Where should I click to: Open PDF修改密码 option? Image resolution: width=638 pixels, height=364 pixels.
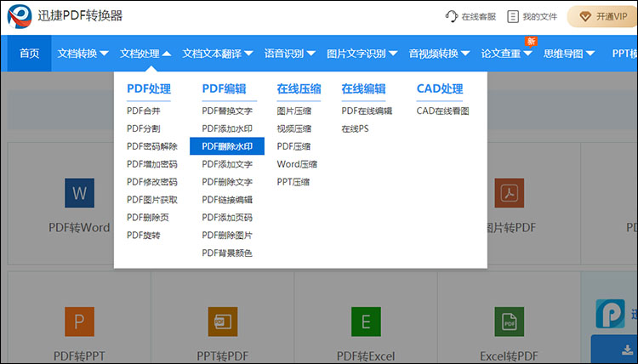(x=152, y=182)
